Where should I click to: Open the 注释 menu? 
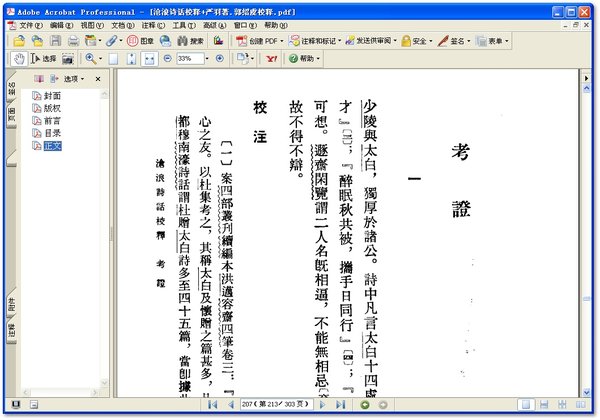[153, 26]
